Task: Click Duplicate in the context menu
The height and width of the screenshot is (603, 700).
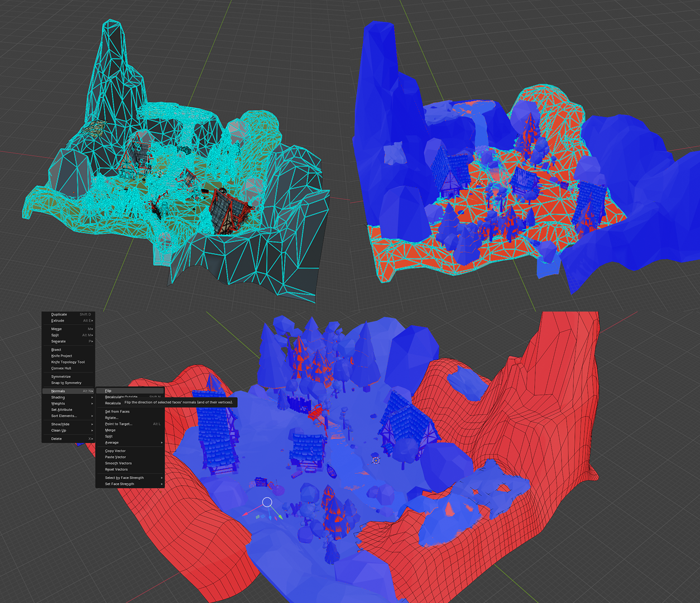Action: pyautogui.click(x=59, y=314)
